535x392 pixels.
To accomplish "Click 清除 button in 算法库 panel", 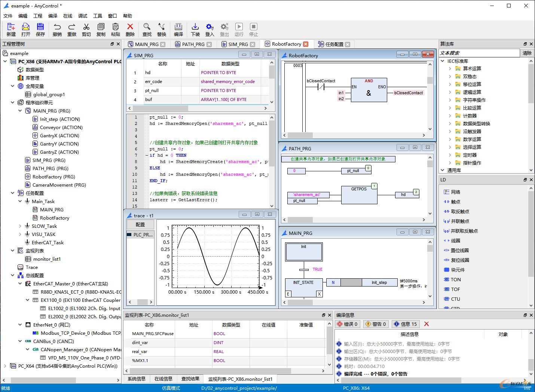I will pyautogui.click(x=527, y=53).
